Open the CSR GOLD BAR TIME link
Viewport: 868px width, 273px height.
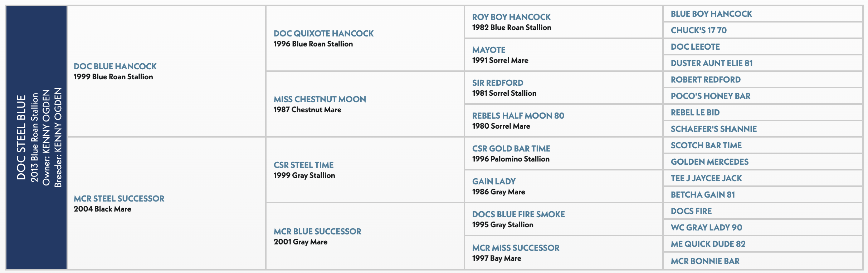click(x=511, y=149)
